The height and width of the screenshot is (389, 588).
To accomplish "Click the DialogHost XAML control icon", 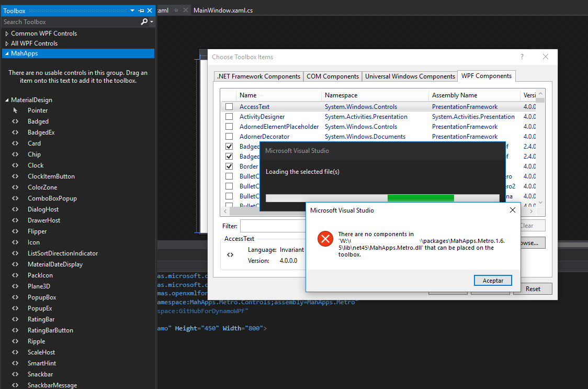I will pyautogui.click(x=14, y=209).
